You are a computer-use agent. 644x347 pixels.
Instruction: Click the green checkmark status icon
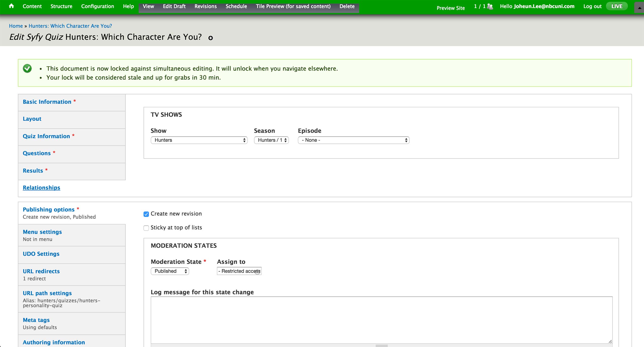point(27,68)
